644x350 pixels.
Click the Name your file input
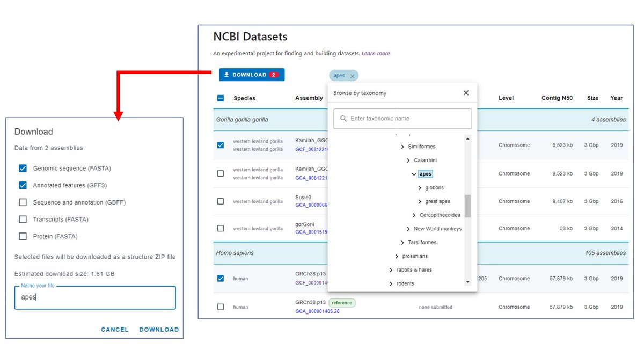click(x=95, y=297)
